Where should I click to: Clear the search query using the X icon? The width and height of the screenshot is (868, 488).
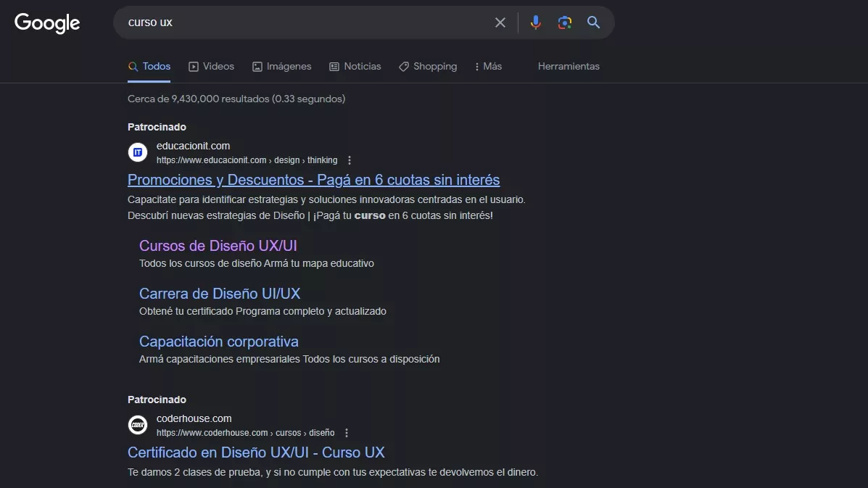coord(500,22)
